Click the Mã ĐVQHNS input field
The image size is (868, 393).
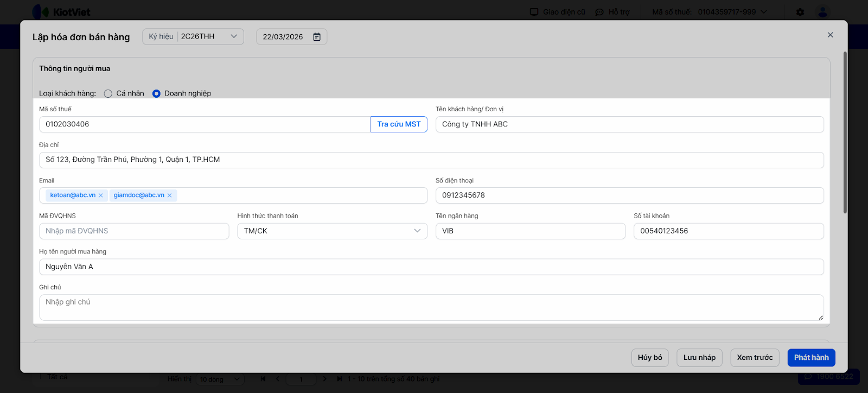pyautogui.click(x=134, y=231)
